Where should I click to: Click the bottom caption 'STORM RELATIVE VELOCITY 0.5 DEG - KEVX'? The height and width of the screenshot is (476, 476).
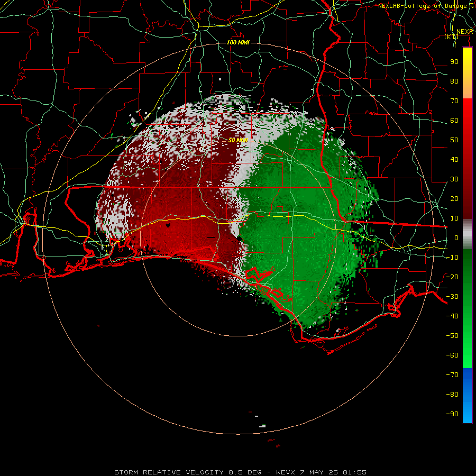[204, 472]
